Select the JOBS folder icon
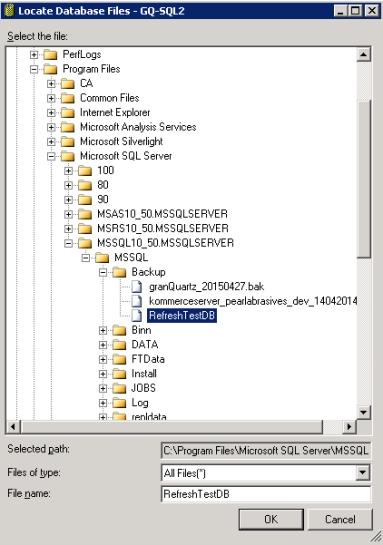The image size is (383, 545). [120, 388]
